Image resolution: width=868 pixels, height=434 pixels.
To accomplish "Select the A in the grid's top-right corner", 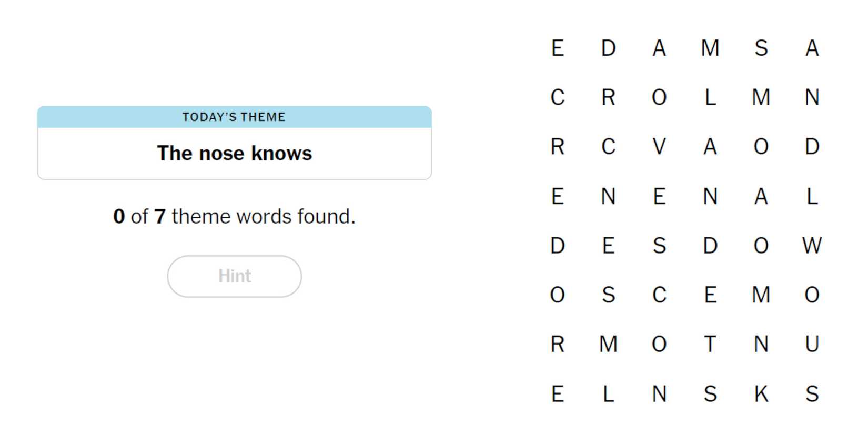I will click(x=812, y=48).
